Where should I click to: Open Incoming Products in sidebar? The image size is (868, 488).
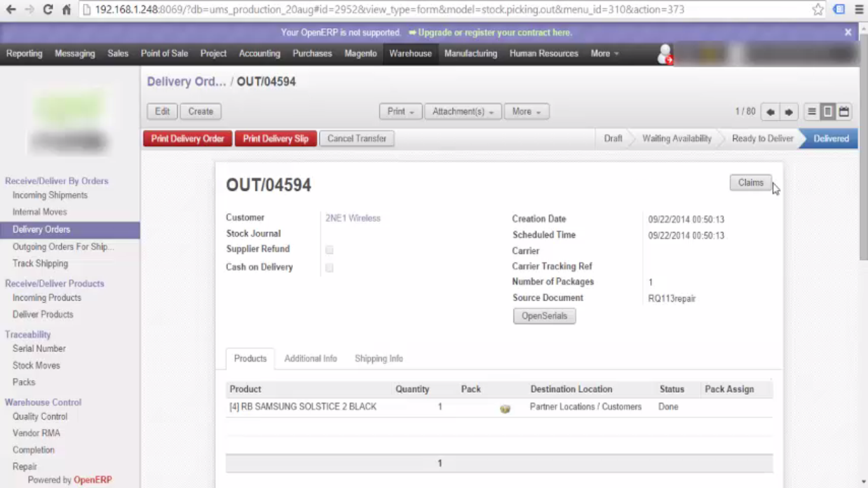point(47,297)
